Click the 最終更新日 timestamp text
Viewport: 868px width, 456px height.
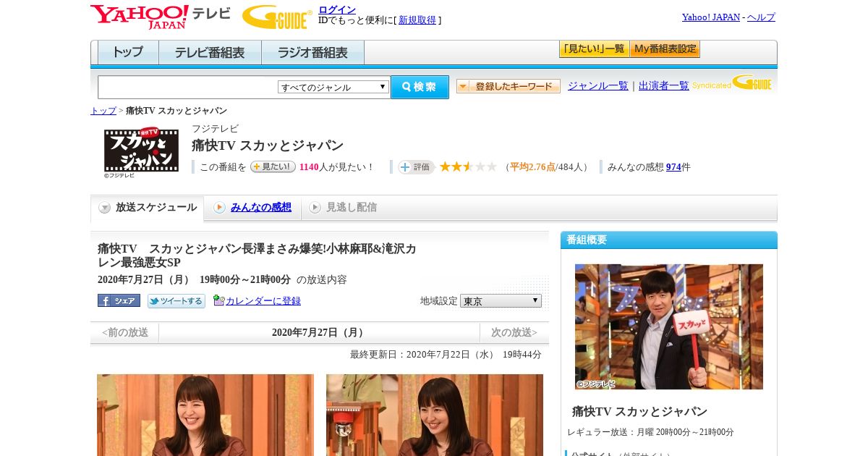click(x=446, y=355)
